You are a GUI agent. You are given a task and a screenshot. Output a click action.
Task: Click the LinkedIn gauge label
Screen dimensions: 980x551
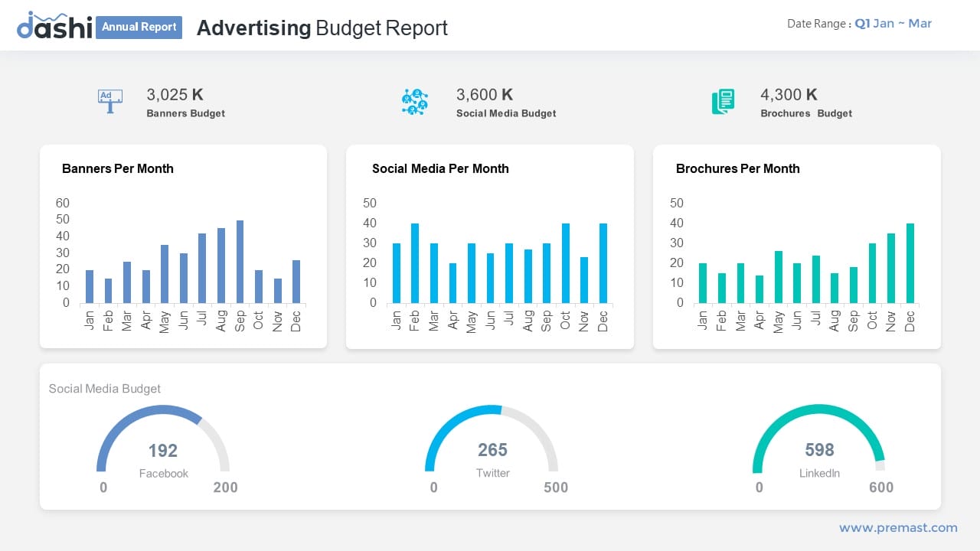[x=820, y=473]
